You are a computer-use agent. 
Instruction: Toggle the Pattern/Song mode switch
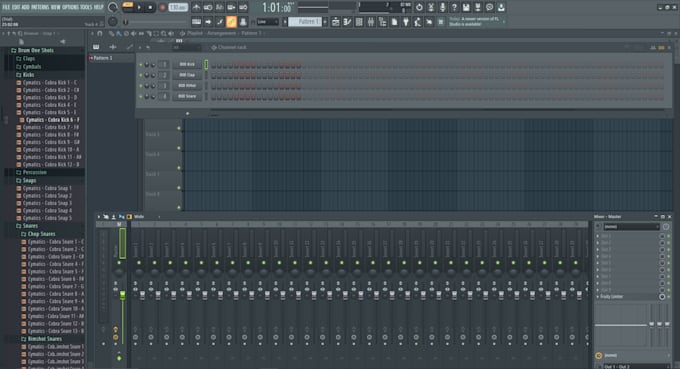pos(128,6)
